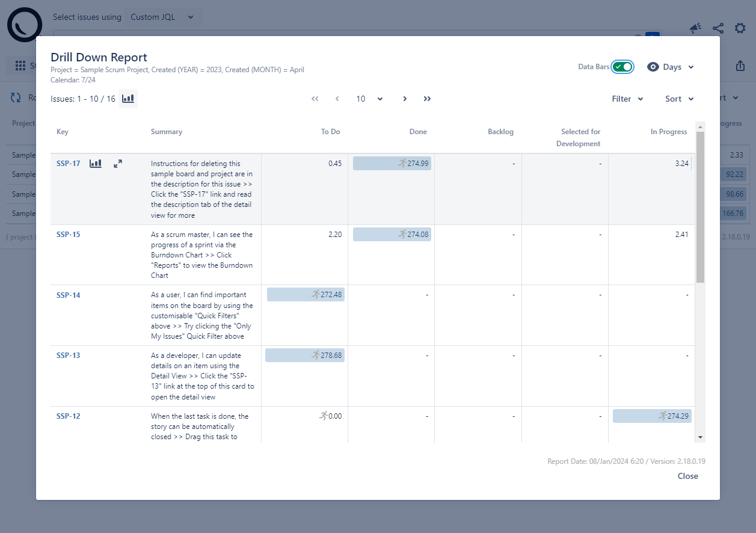Open the Days display unit dropdown

point(671,67)
